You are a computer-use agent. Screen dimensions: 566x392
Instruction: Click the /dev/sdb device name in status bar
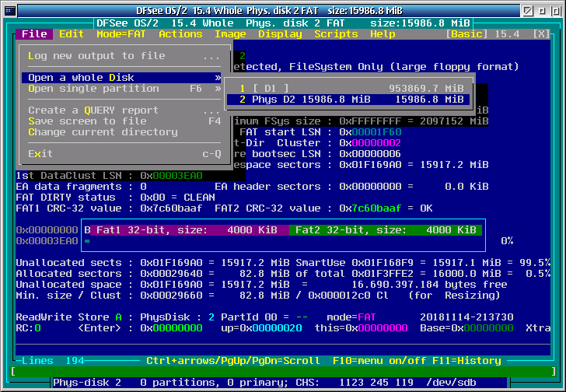point(451,382)
